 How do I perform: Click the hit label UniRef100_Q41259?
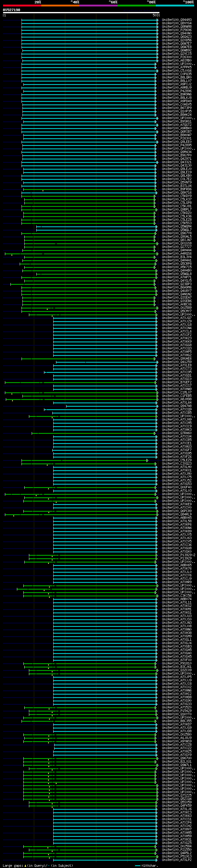click(177, 362)
